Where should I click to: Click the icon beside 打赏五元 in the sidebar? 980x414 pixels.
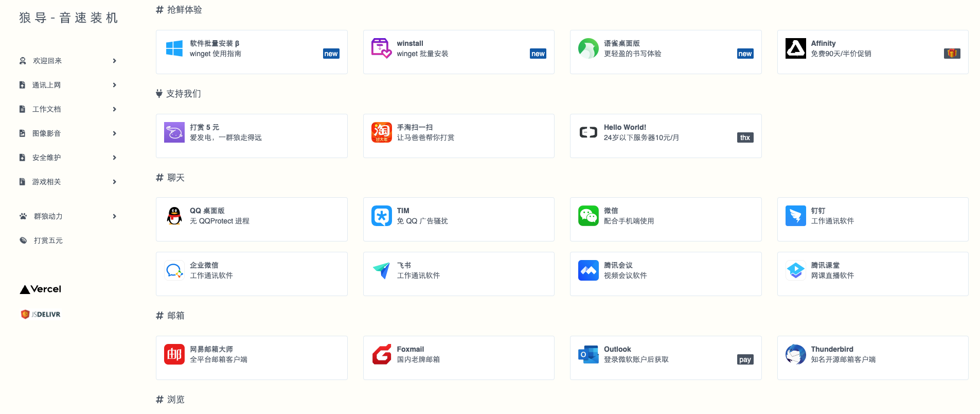23,240
